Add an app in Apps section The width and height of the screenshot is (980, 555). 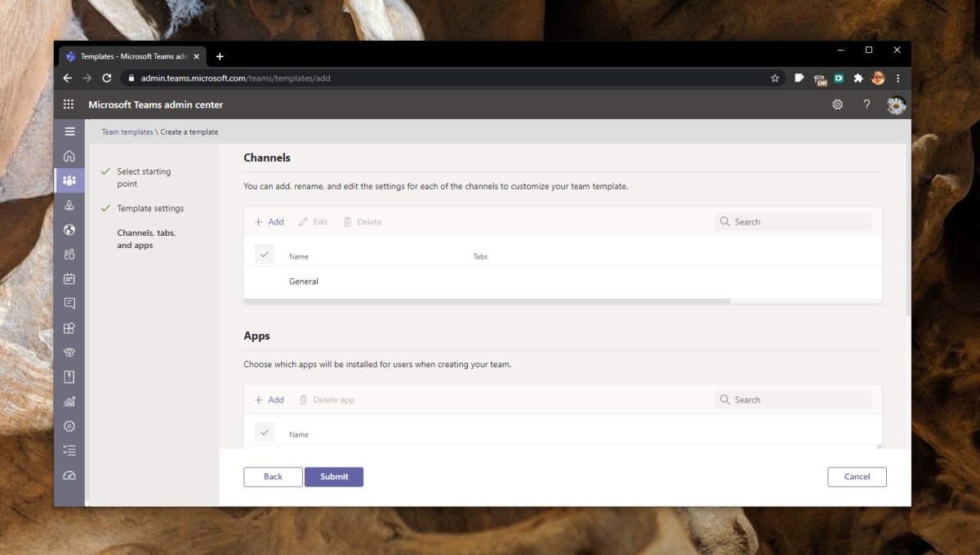pyautogui.click(x=269, y=400)
